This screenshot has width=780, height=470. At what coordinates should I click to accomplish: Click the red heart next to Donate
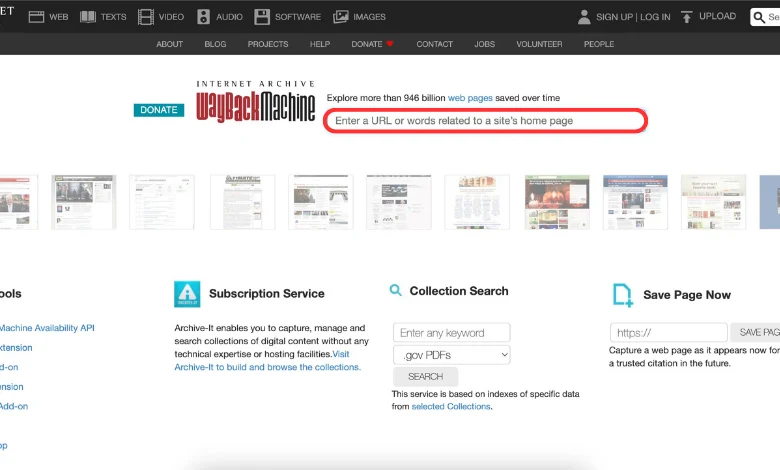pyautogui.click(x=390, y=44)
